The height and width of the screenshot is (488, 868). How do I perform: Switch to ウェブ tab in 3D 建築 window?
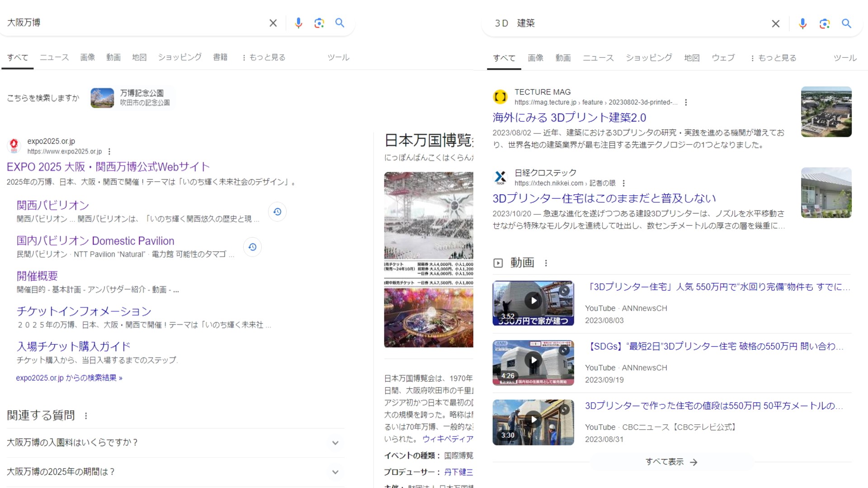[723, 58]
